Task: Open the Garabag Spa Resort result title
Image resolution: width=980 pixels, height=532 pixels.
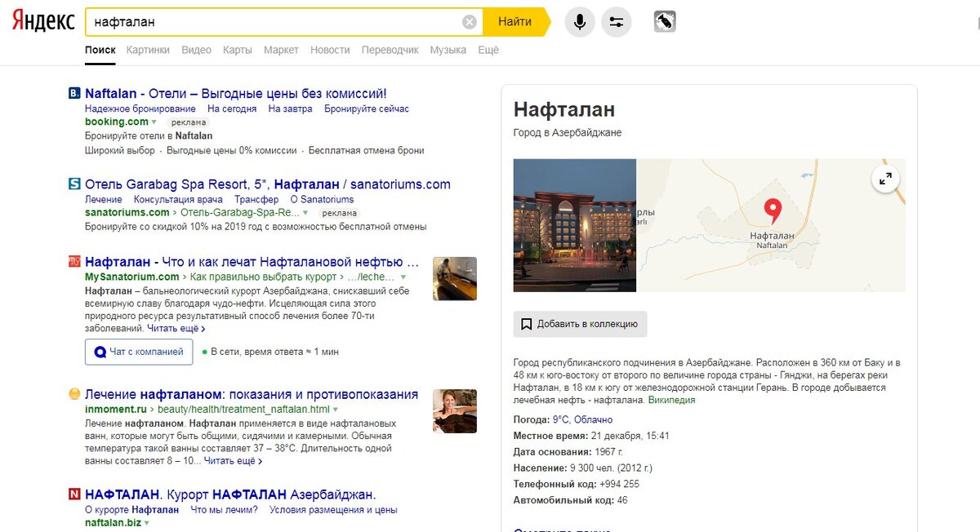Action: 268,184
